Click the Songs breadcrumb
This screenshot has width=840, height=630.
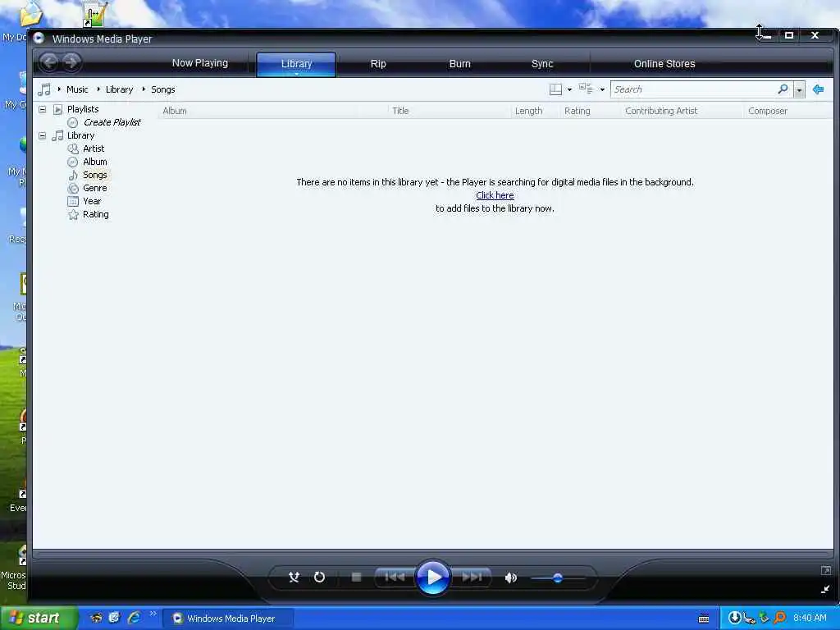tap(163, 89)
